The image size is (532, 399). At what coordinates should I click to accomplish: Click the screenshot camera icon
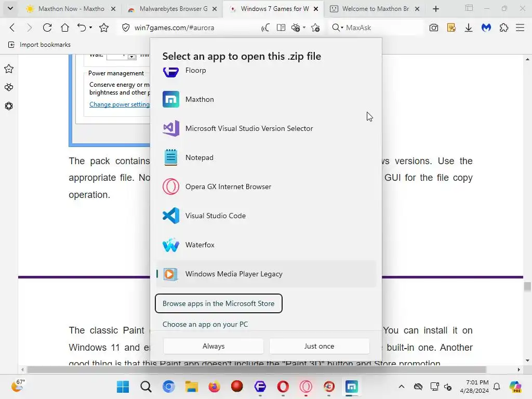[434, 28]
